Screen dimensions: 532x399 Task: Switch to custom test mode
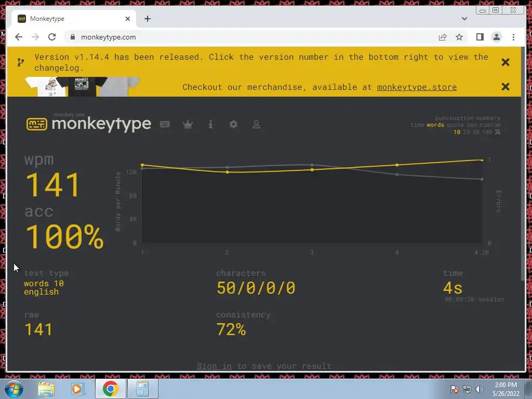490,125
